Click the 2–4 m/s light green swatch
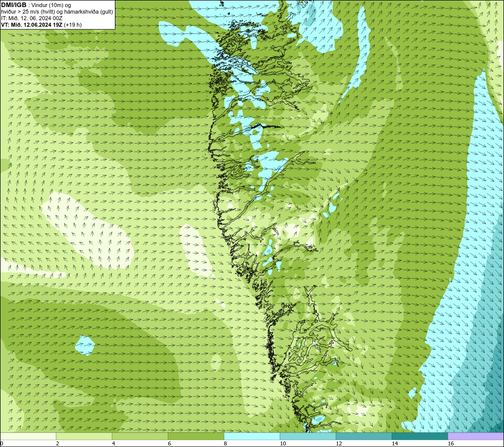 tap(84, 436)
